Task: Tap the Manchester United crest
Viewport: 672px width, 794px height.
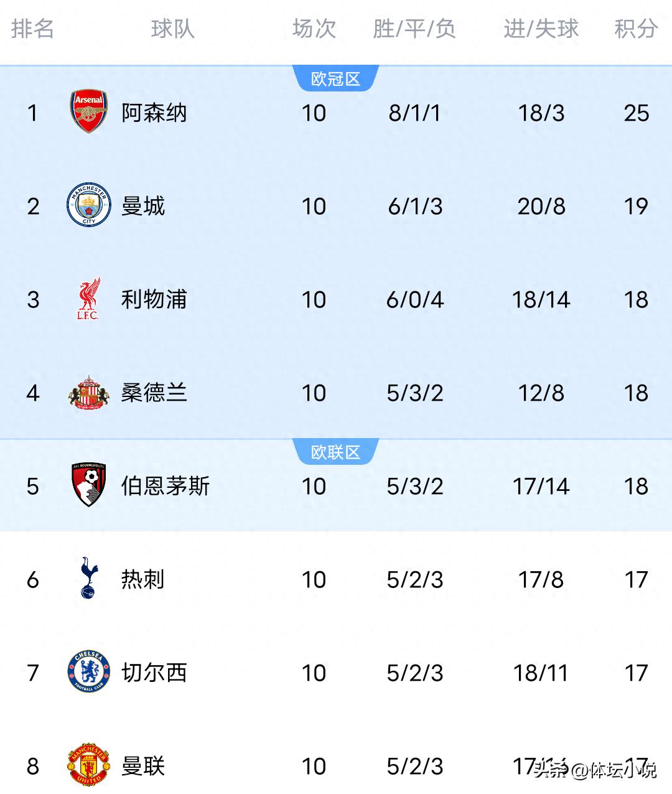Action: (88, 765)
